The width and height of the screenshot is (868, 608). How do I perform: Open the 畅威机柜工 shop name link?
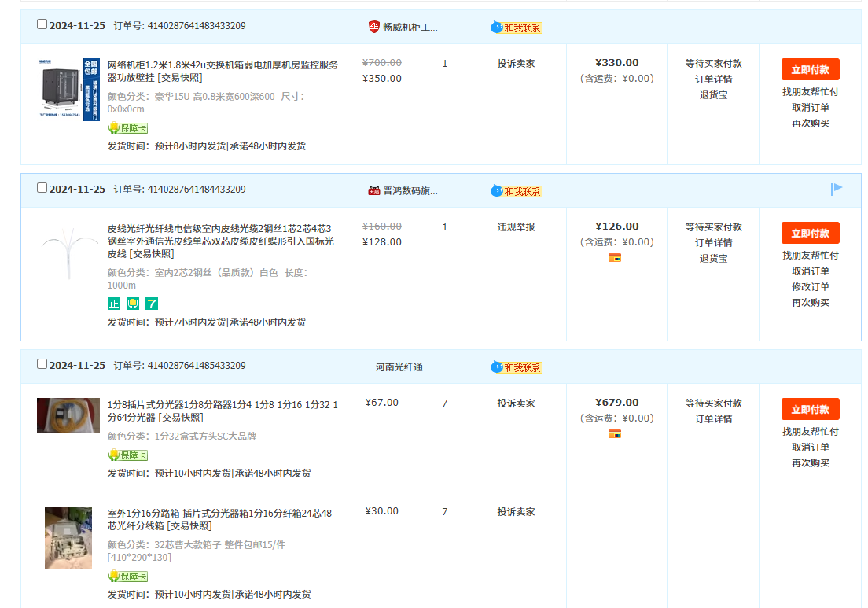(x=410, y=27)
